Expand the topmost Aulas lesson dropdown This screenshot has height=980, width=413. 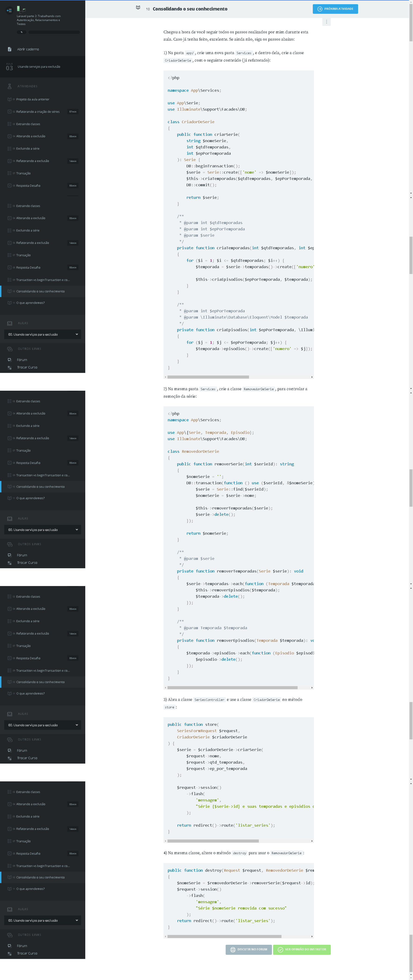(x=43, y=334)
